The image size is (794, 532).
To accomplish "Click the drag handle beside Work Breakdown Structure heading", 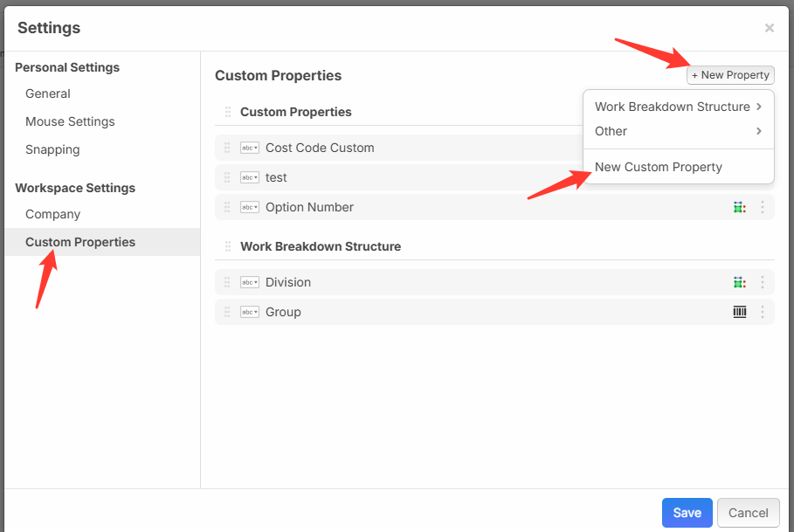I will [x=227, y=246].
